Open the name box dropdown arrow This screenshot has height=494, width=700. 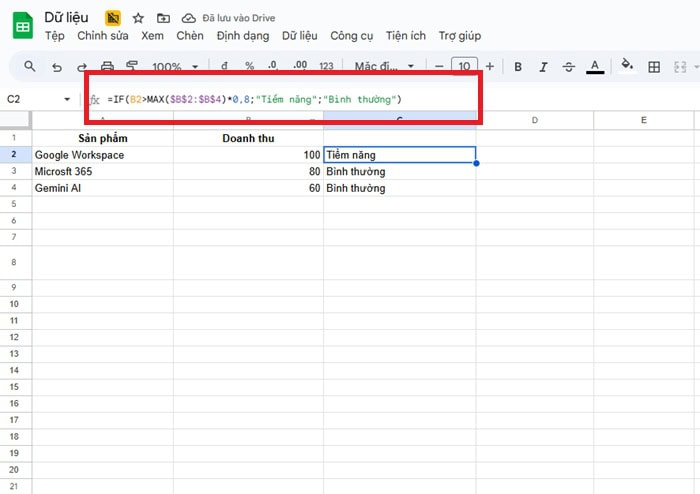tap(67, 100)
